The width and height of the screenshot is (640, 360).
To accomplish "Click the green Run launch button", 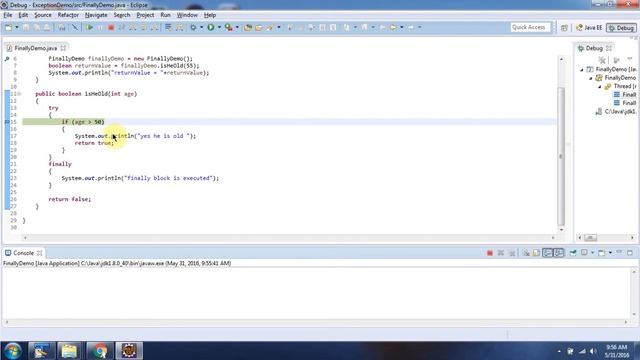I will (x=211, y=27).
